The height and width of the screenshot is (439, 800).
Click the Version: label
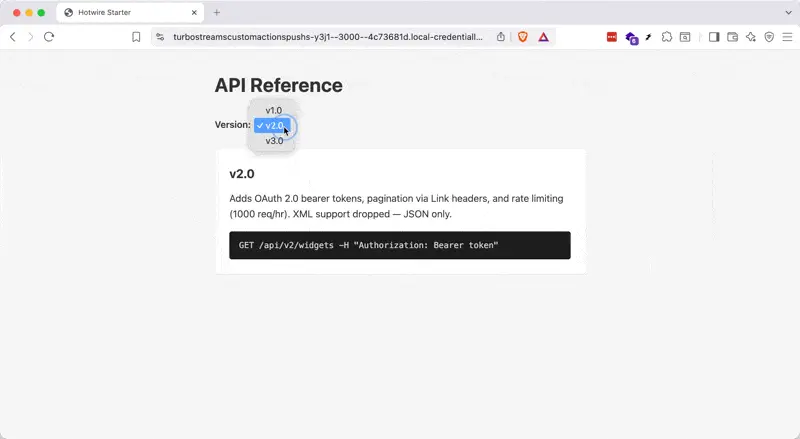(232, 125)
